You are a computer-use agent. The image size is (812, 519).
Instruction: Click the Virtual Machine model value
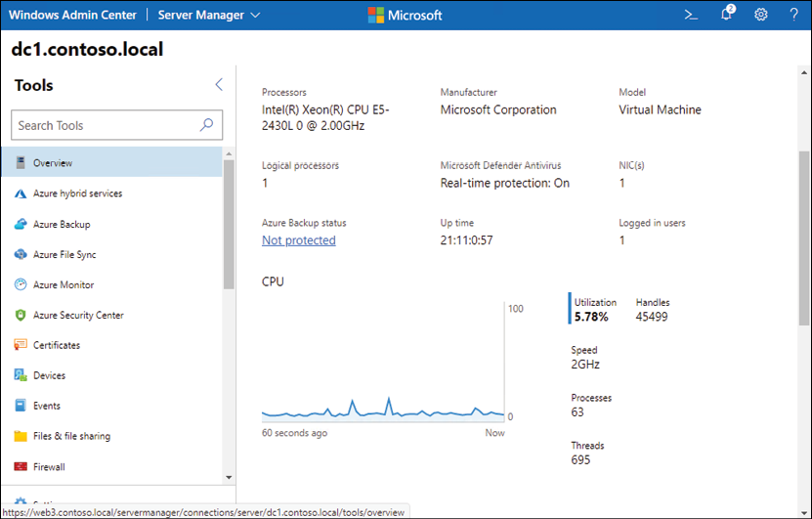[660, 109]
